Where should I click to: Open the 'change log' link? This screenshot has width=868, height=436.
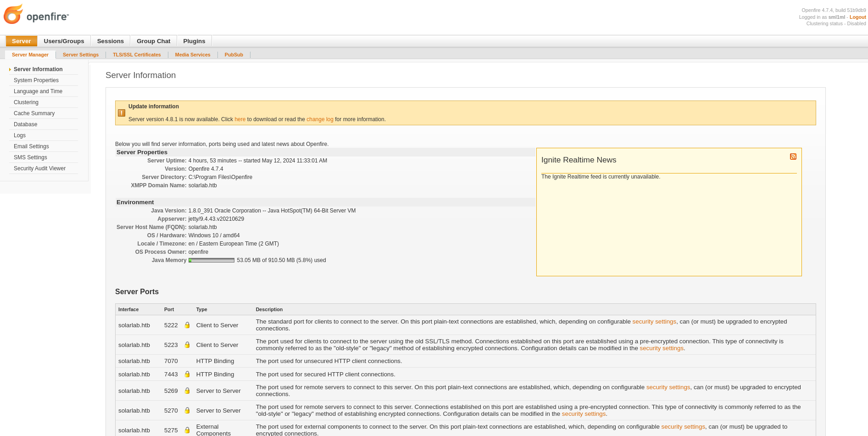coord(320,119)
